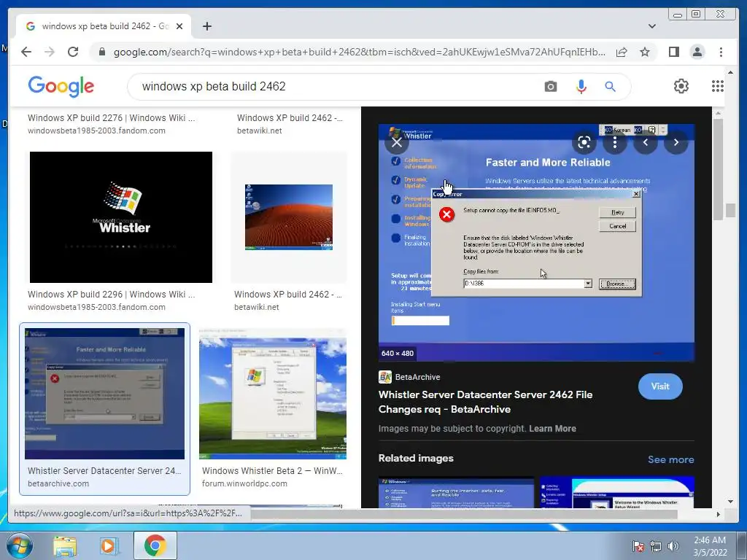Close the image preview panel
This screenshot has width=747, height=560.
(x=397, y=142)
